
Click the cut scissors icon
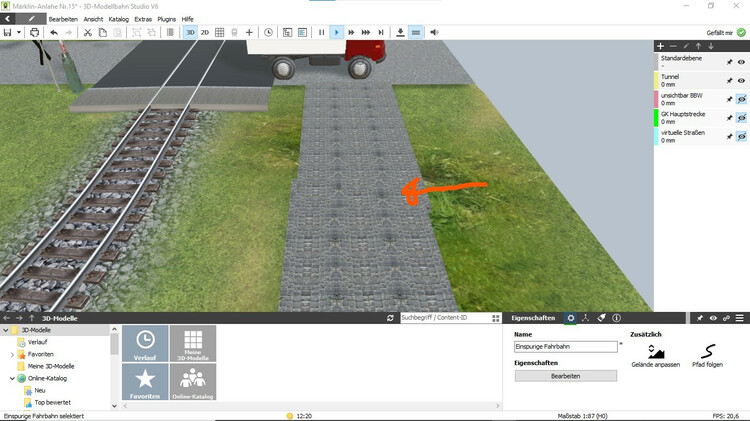(x=88, y=32)
